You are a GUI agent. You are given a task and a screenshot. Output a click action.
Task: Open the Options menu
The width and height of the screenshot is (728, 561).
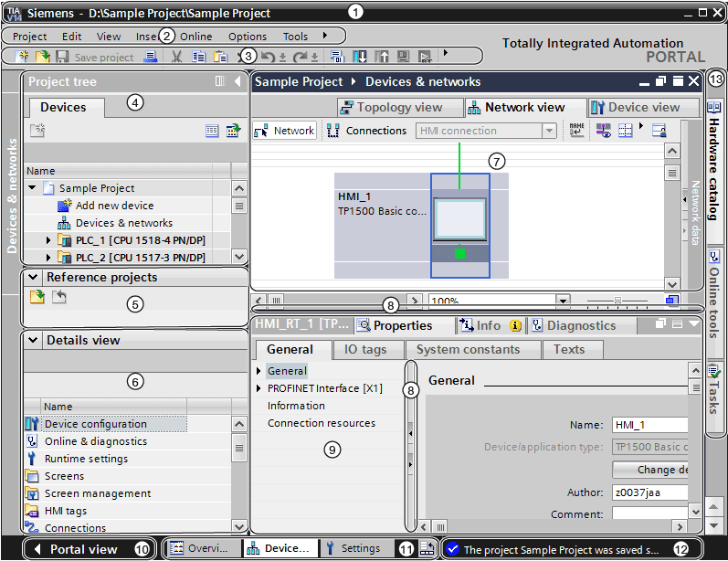[x=248, y=37]
